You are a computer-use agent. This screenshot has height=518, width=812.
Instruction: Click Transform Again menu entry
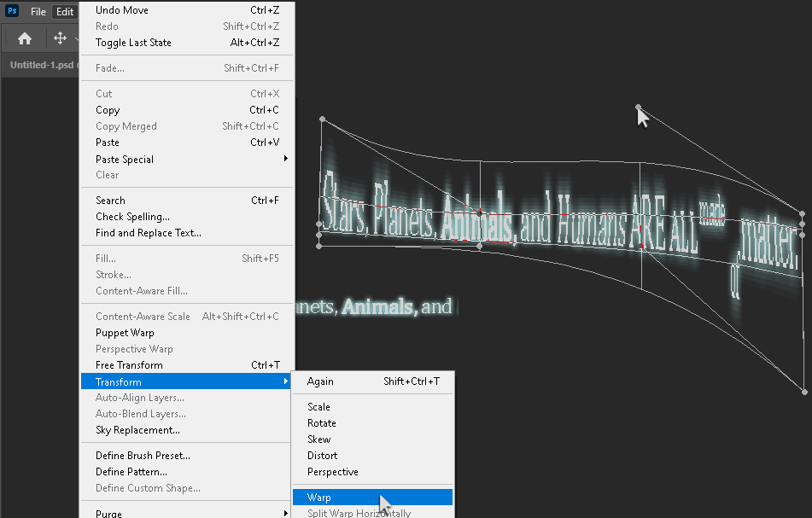(x=320, y=381)
